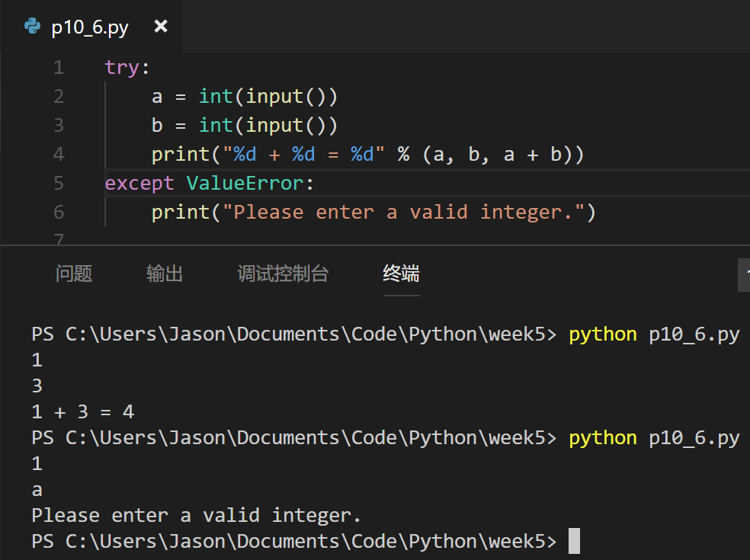
Task: Click line number 5 in the gutter
Action: [x=59, y=183]
